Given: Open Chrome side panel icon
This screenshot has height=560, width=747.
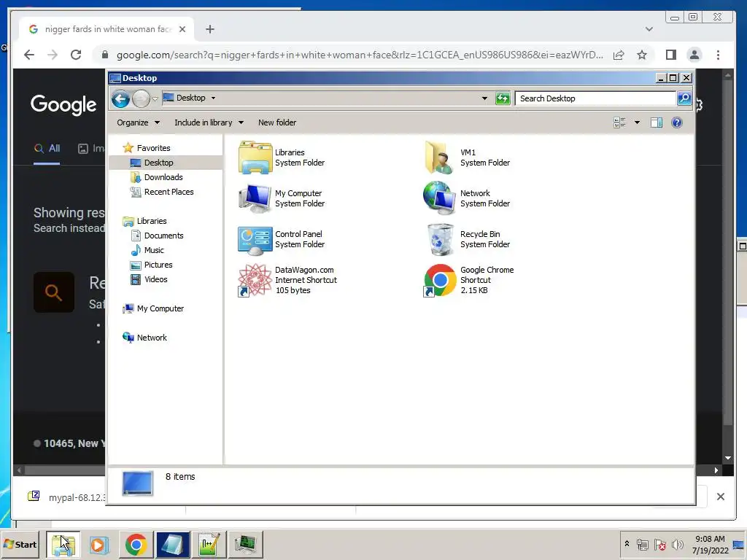Looking at the screenshot, I should point(671,55).
